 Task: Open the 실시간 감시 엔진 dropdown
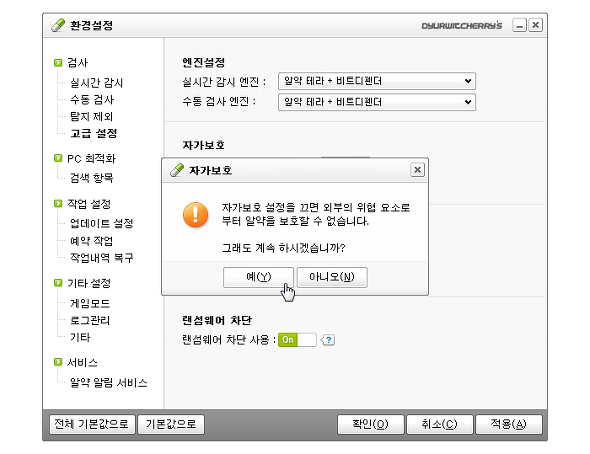pos(377,81)
